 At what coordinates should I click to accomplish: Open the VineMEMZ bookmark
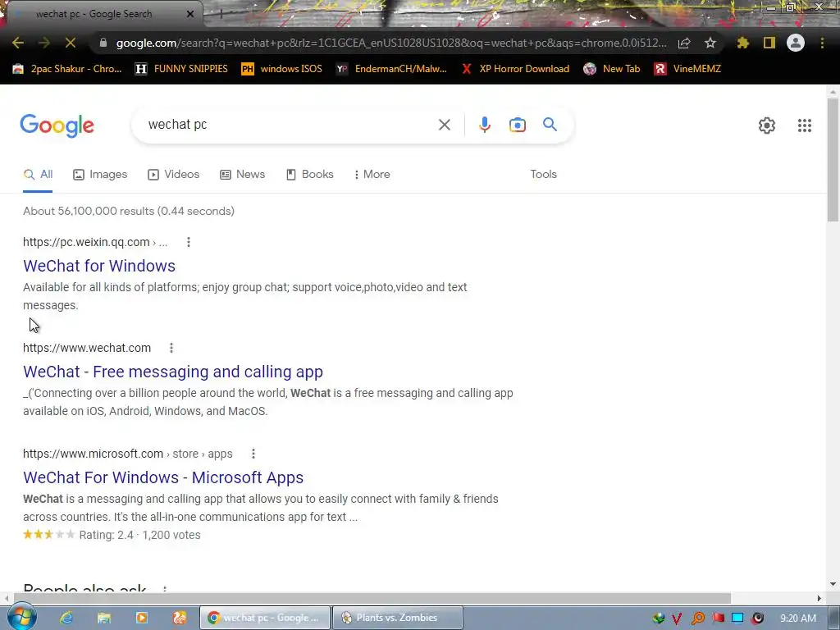point(688,69)
